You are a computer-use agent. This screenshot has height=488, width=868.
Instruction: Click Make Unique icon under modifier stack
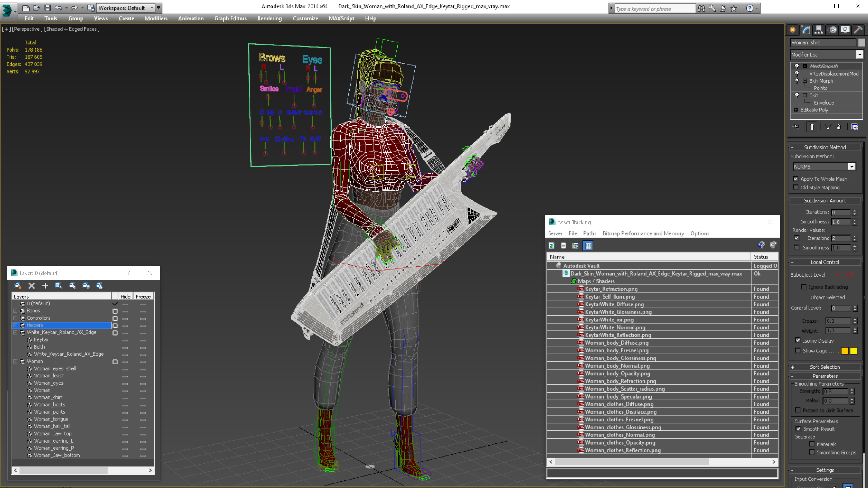pos(828,127)
